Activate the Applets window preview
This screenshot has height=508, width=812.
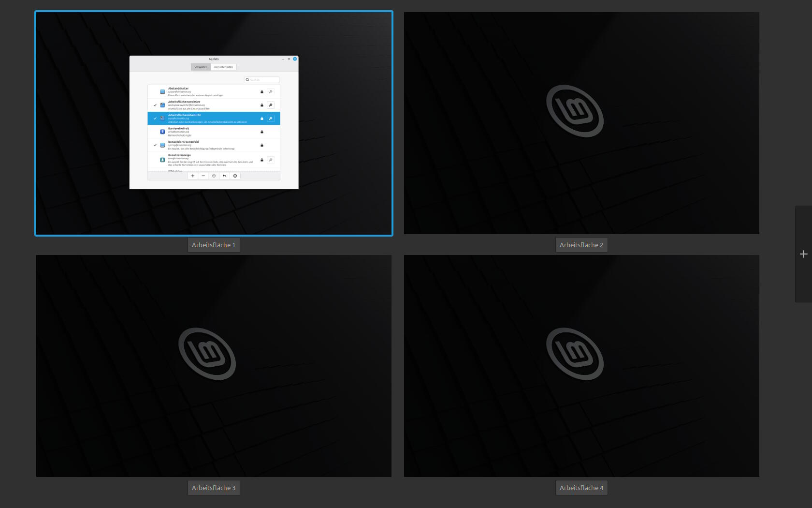214,122
